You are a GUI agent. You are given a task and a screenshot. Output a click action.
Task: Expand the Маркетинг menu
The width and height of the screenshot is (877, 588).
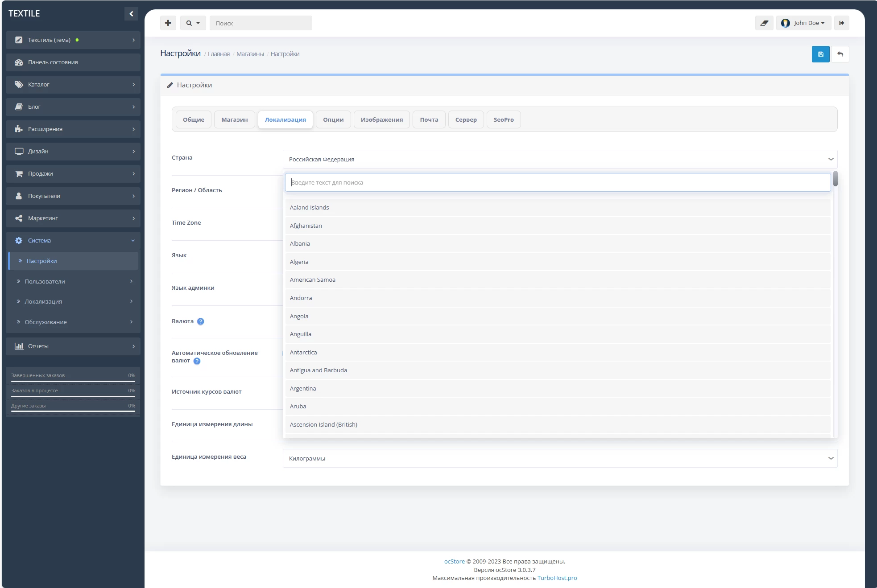(73, 218)
